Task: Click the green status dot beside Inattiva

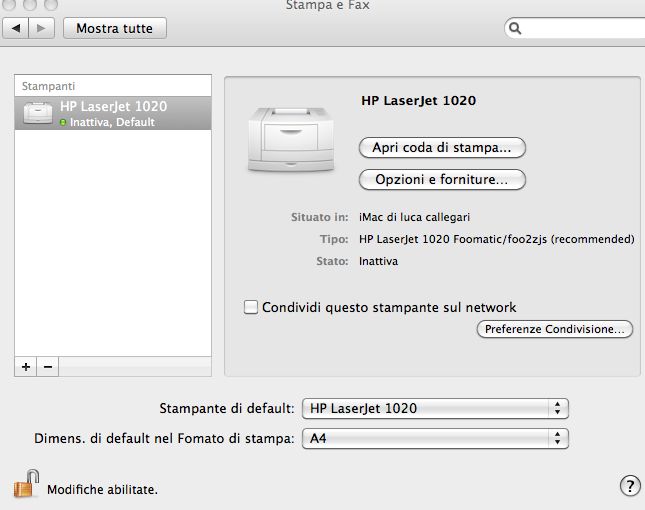Action: tap(63, 122)
